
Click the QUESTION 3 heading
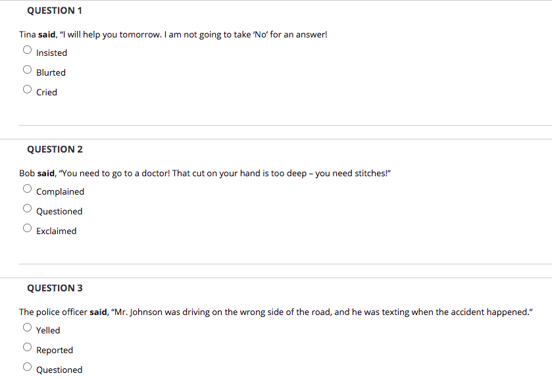coord(55,288)
